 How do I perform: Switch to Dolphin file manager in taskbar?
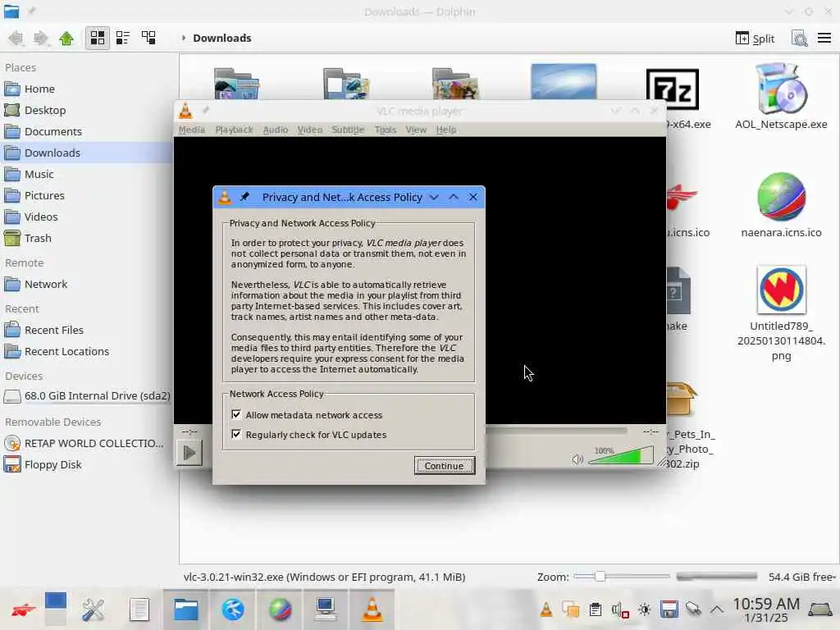click(x=186, y=609)
